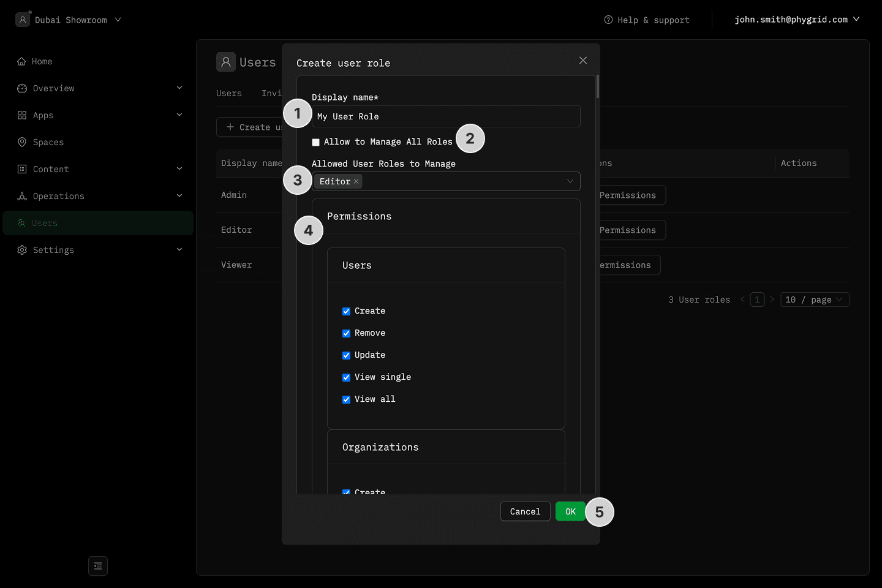This screenshot has width=882, height=588.
Task: Click the sidebar collapse icon at the bottom
Action: [98, 566]
